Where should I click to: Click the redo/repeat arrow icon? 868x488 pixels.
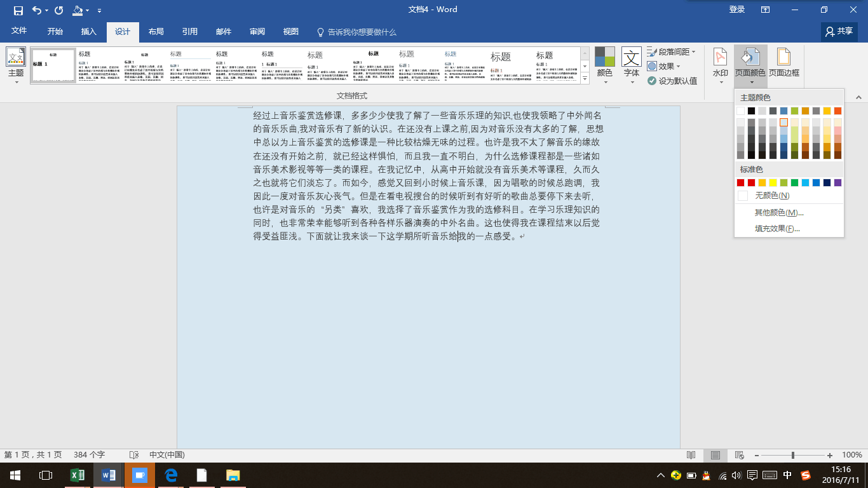tap(59, 10)
